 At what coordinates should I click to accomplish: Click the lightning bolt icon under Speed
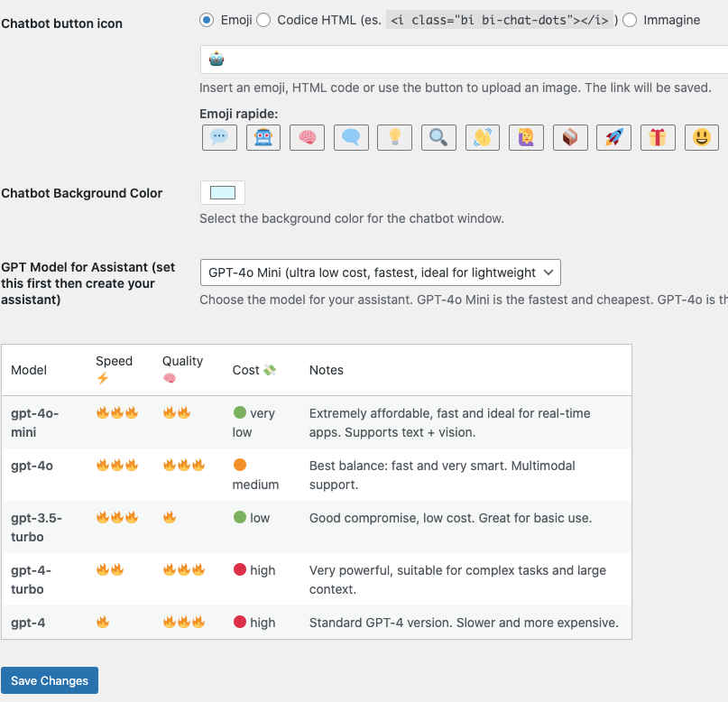103,378
